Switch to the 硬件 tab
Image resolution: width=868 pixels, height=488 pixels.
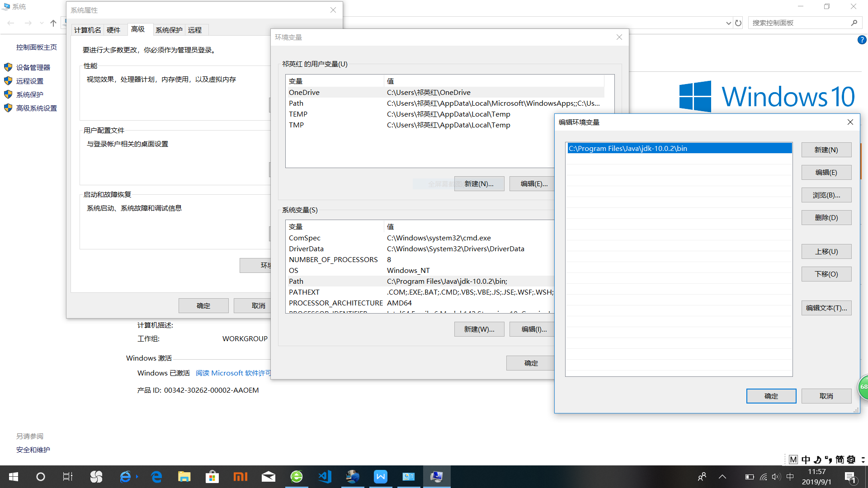(113, 30)
